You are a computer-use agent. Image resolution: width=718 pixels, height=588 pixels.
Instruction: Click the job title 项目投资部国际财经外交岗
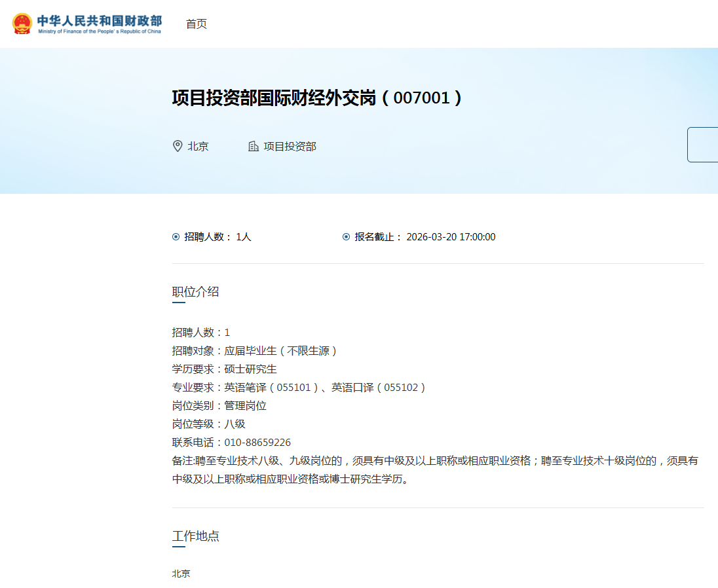coord(275,97)
